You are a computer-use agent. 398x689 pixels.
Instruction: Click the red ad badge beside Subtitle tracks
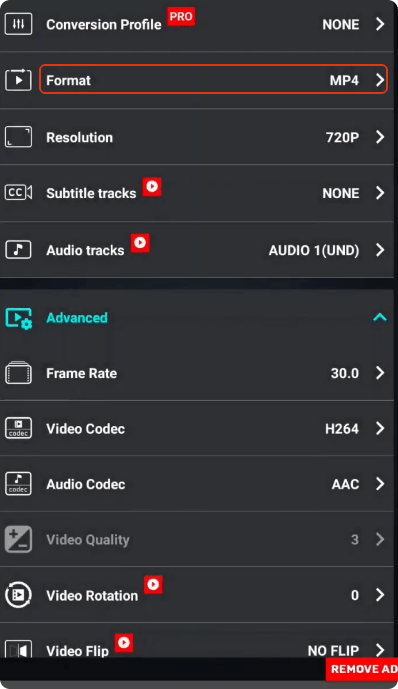[152, 187]
